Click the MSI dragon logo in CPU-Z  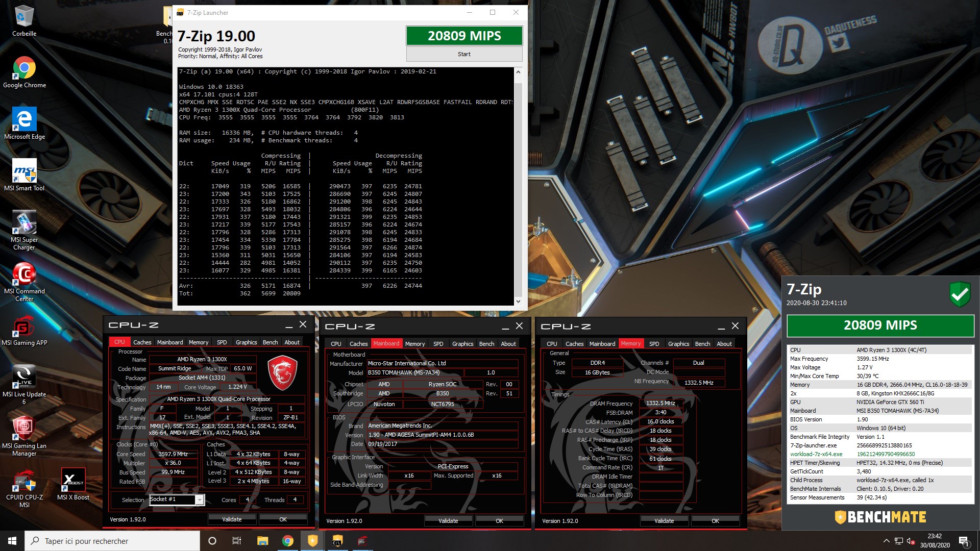[x=282, y=373]
